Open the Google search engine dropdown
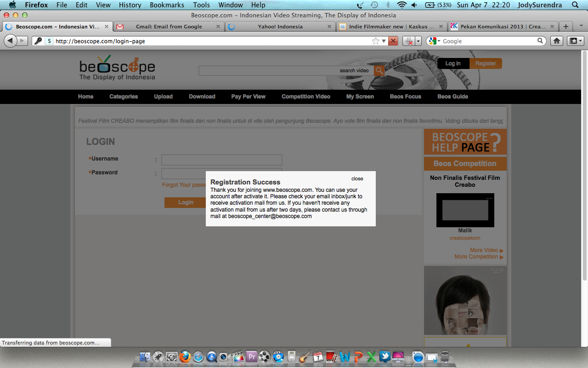This screenshot has height=368, width=588. (x=438, y=41)
